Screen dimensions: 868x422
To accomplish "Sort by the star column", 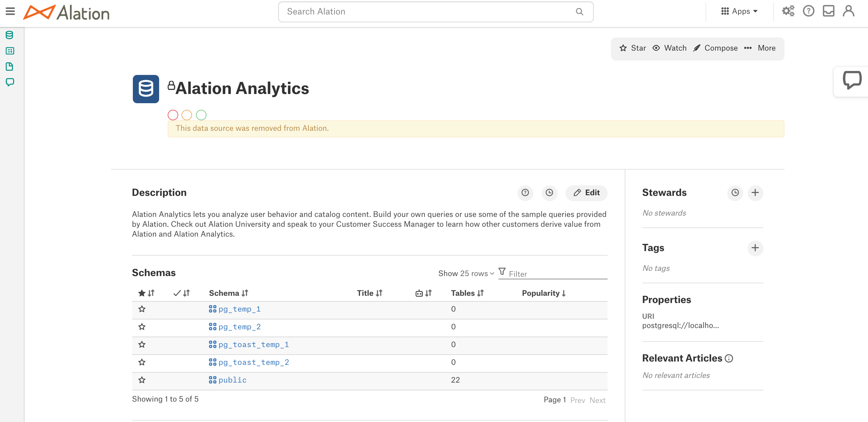I will (146, 293).
